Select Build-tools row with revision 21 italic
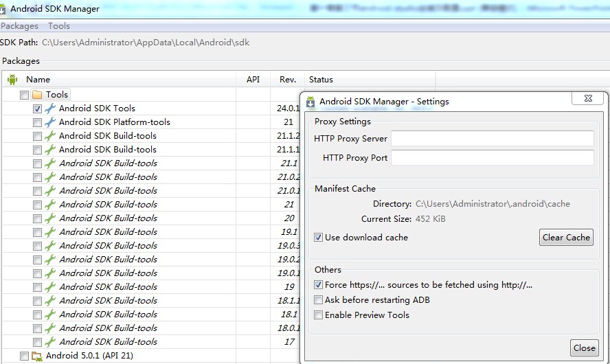Screen dimensions: 610x364 coord(108,205)
